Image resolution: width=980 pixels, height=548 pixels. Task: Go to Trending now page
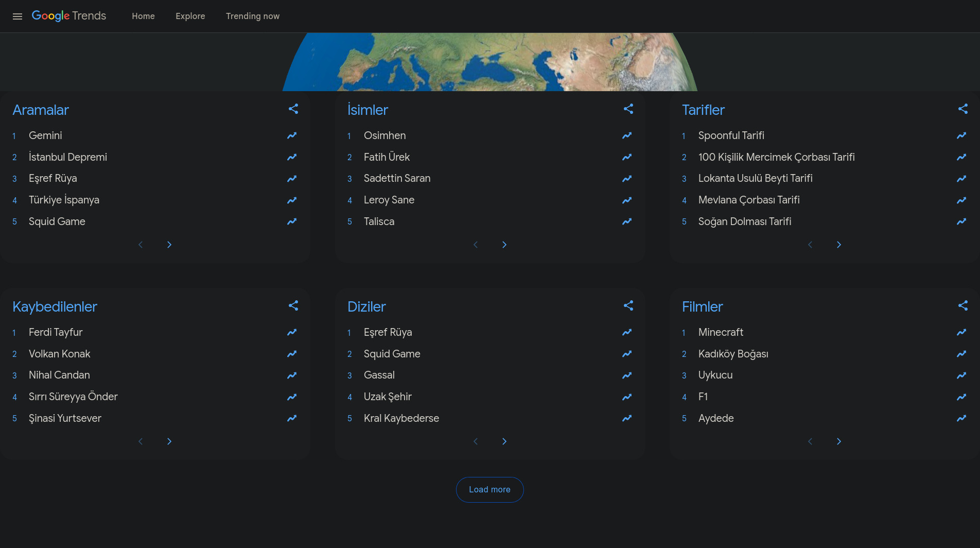point(252,16)
